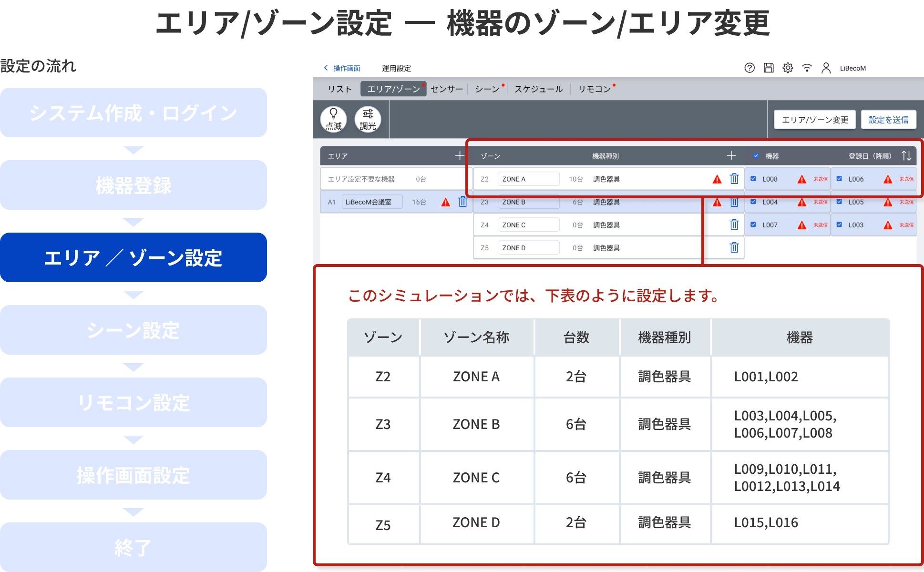Uncheck device L008 checkbox

coord(753,179)
